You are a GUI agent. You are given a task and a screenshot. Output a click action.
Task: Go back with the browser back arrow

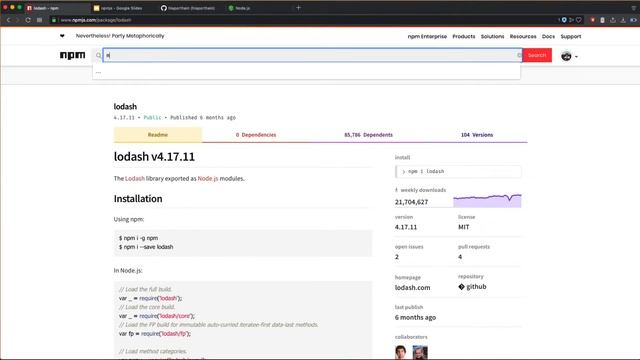(x=8, y=20)
